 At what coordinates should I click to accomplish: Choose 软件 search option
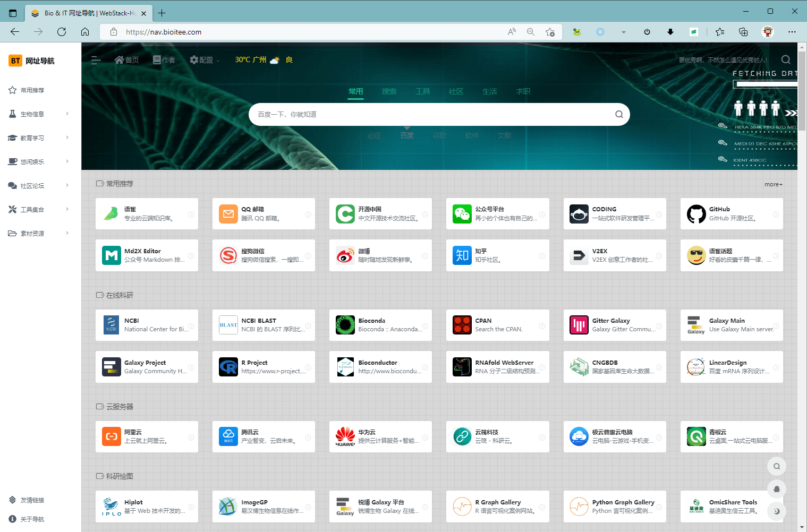[x=472, y=135]
